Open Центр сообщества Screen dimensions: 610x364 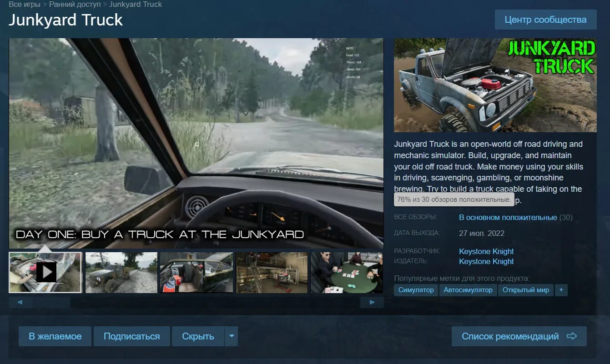pyautogui.click(x=545, y=20)
